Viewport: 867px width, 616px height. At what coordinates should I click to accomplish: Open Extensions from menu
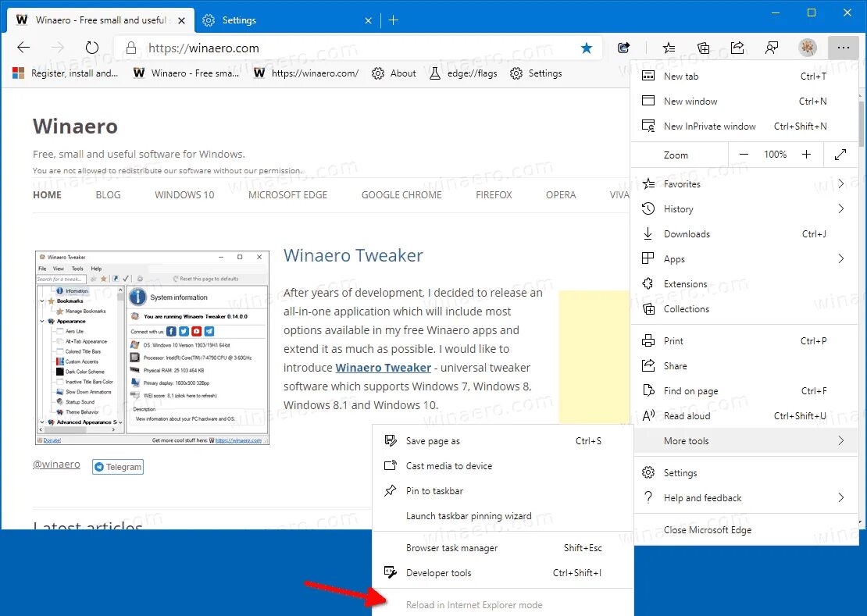[744, 283]
